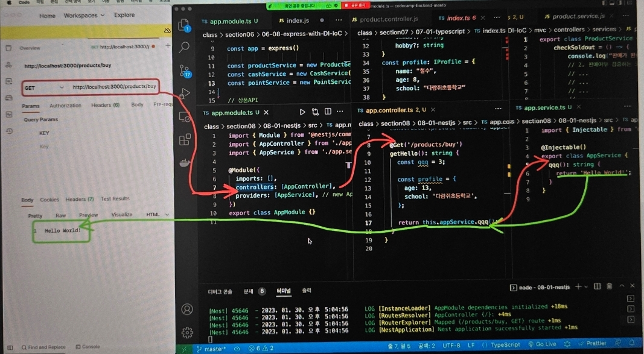Click the UTF-8 encoding in status bar
Image resolution: width=644 pixels, height=354 pixels.
pos(451,346)
